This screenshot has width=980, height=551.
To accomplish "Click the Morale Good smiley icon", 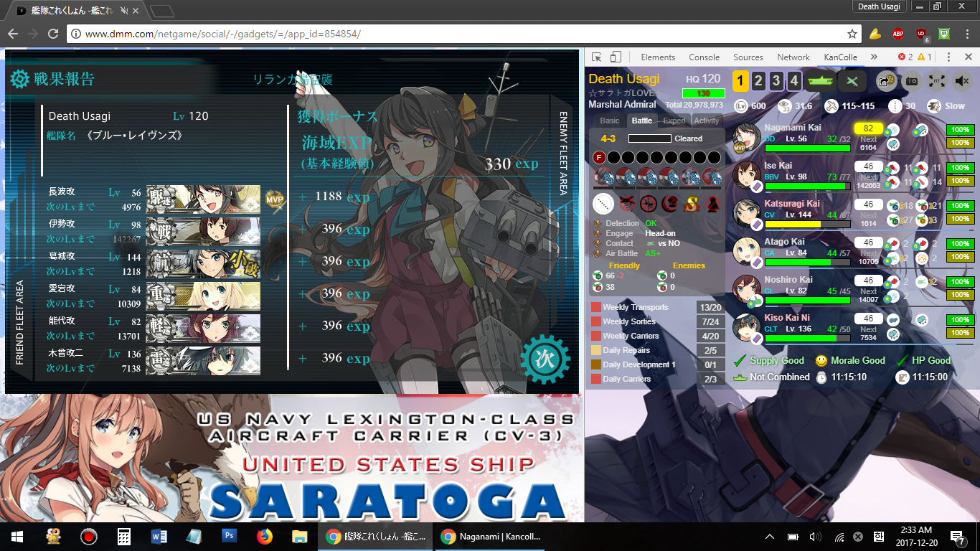I will tap(821, 361).
